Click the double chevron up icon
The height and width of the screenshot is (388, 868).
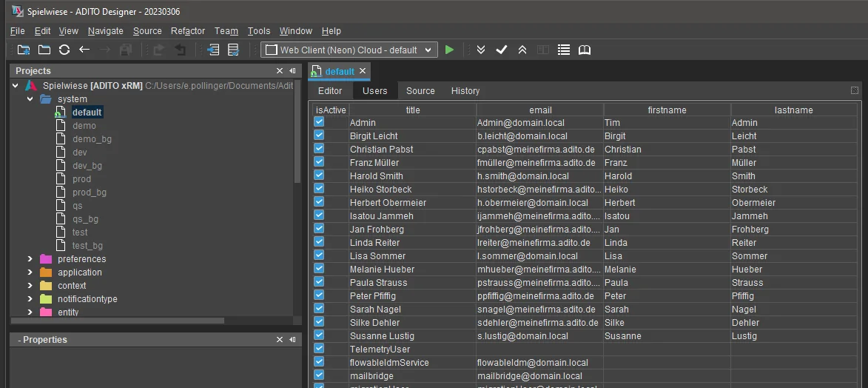522,50
